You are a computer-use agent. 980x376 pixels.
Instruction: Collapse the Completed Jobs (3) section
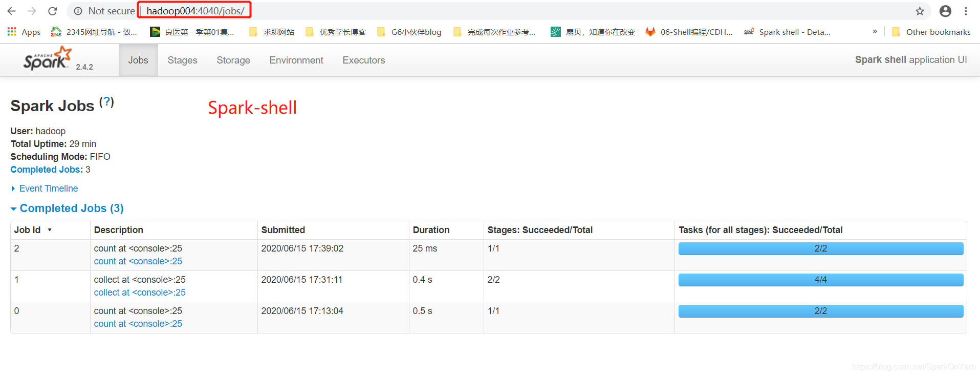67,208
